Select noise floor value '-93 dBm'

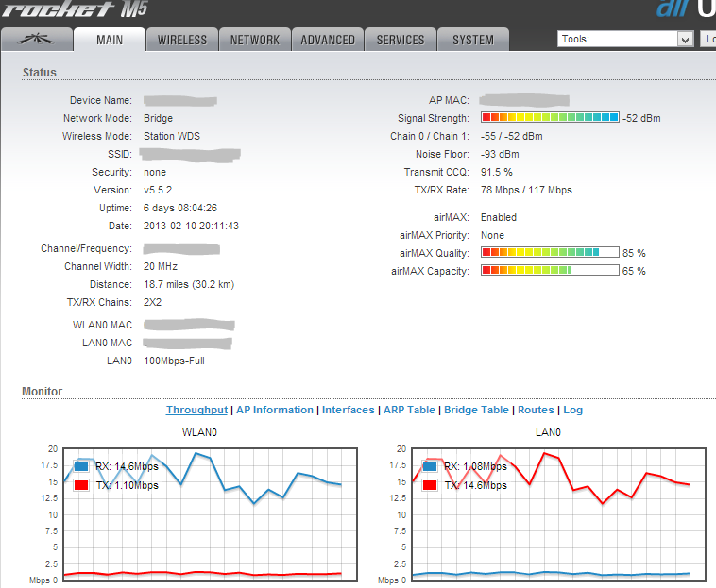[x=500, y=154]
